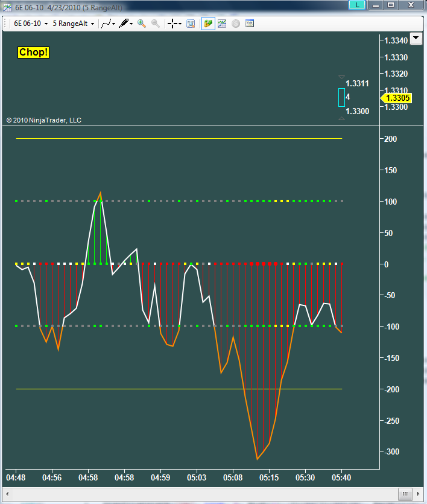427x504 pixels.
Task: Select the crosshair cursor icon
Action: [172, 24]
